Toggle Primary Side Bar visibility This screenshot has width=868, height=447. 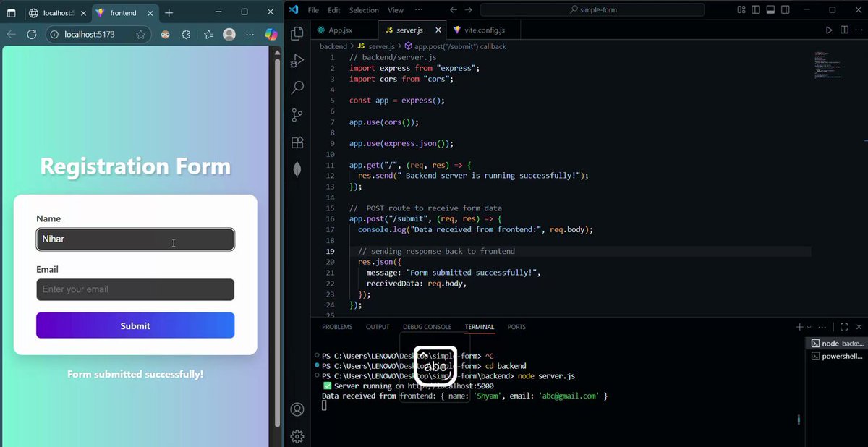click(756, 10)
